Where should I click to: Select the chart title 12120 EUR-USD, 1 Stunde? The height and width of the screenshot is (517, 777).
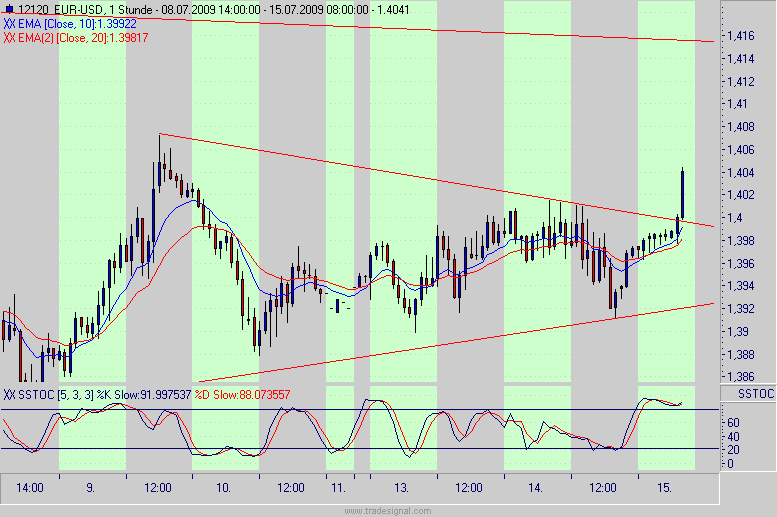click(x=85, y=9)
